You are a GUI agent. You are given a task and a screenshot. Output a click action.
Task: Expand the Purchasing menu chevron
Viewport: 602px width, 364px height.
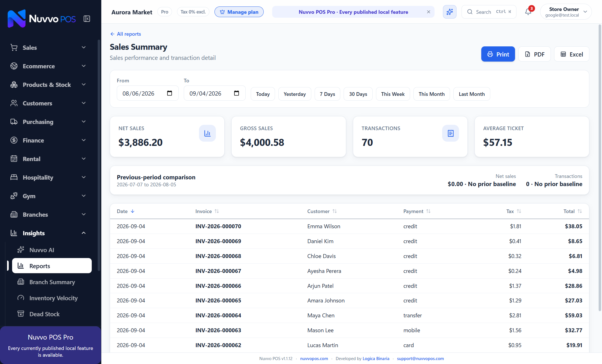tap(84, 122)
